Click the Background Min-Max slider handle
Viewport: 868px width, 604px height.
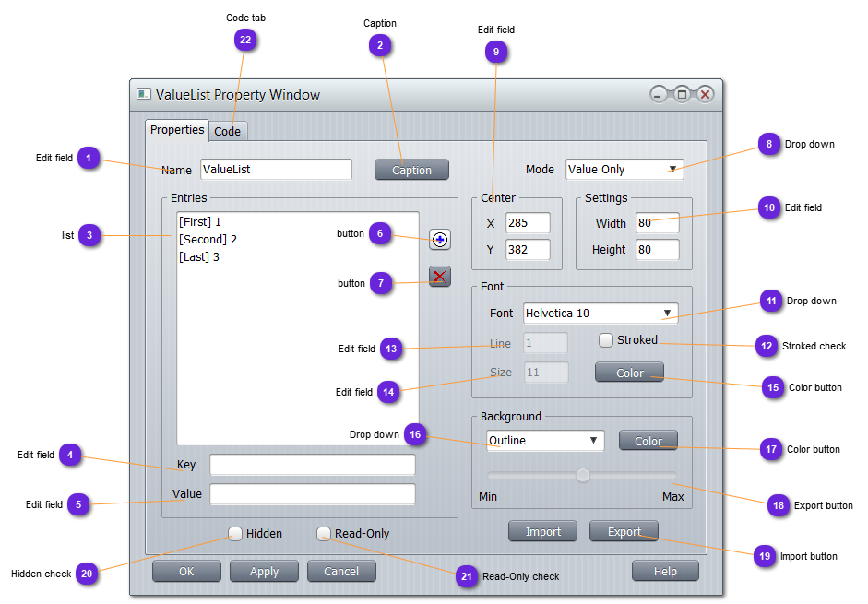point(582,475)
